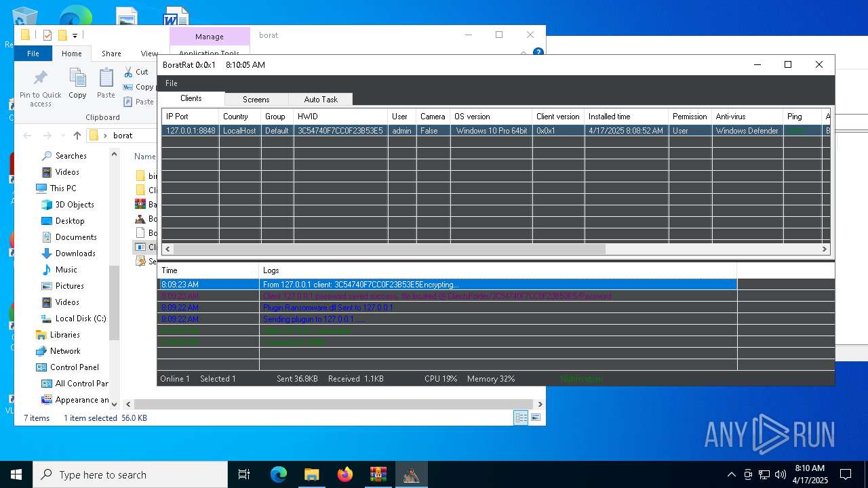868x488 pixels.
Task: Click the New folder icon in quick access toolbar
Action: [62, 35]
